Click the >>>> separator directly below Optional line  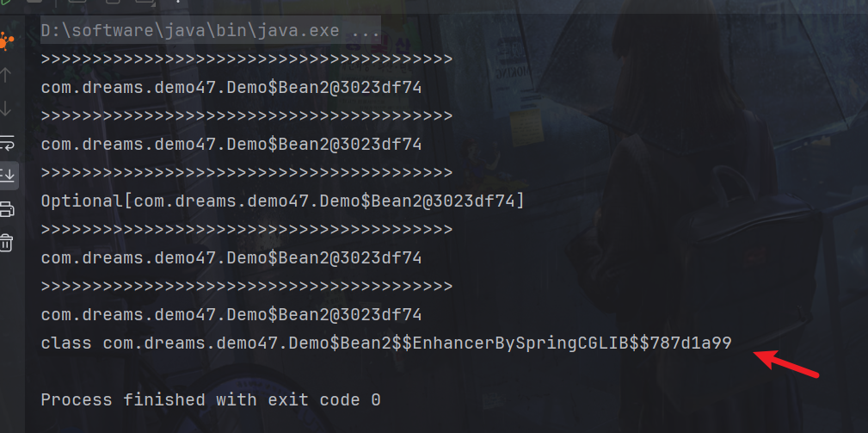(246, 230)
